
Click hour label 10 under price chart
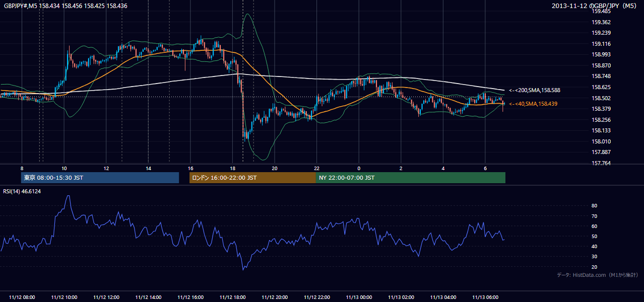[x=64, y=168]
